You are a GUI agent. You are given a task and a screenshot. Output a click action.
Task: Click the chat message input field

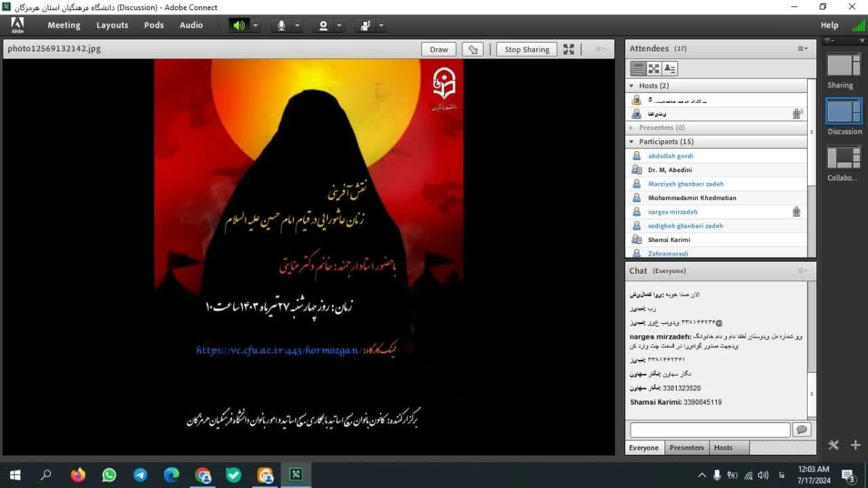709,430
